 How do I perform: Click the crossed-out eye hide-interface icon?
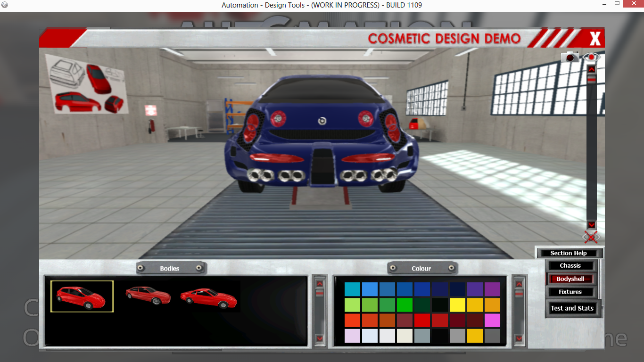click(x=591, y=237)
